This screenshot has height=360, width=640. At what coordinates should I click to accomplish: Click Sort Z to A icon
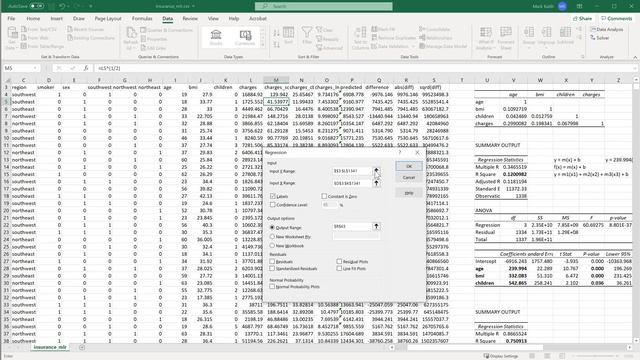[276, 44]
